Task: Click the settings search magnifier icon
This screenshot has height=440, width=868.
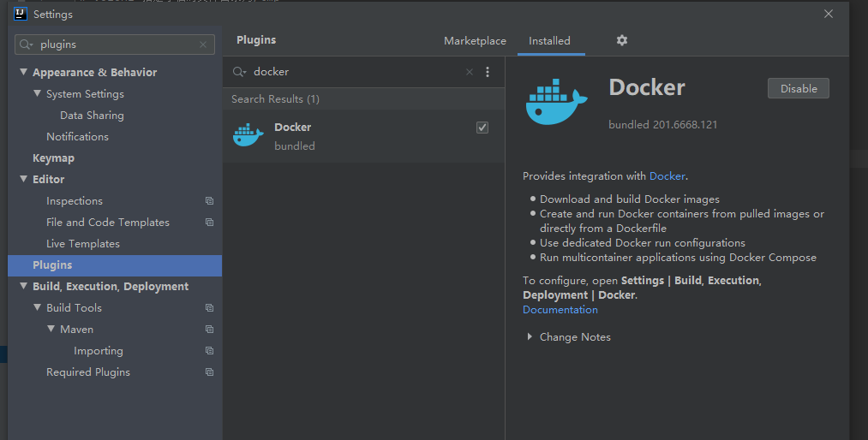Action: coord(26,45)
